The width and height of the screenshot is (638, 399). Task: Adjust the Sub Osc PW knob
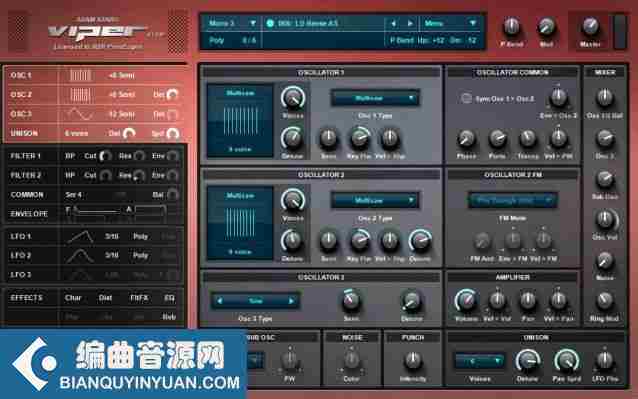pyautogui.click(x=290, y=360)
